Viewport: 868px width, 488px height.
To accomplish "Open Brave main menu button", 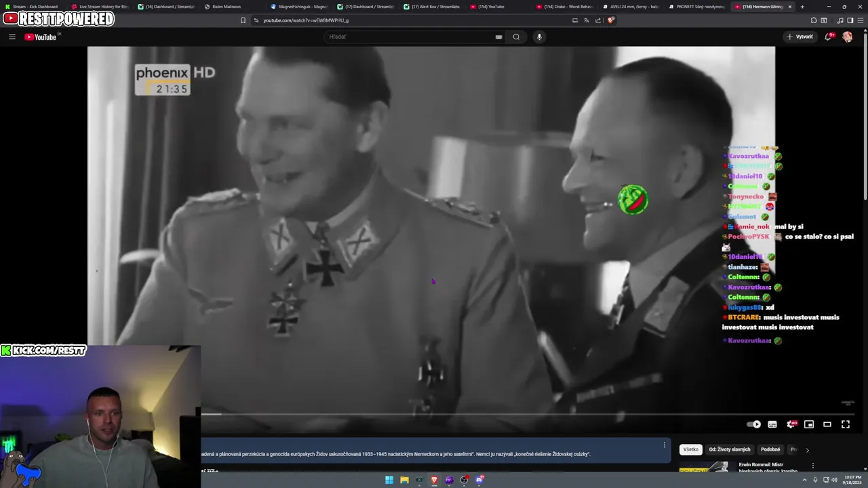I will tap(861, 20).
